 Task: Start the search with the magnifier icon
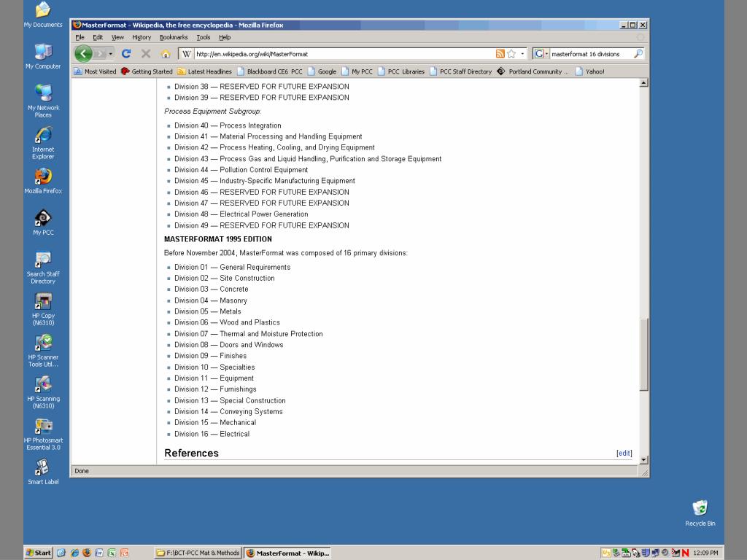point(638,54)
